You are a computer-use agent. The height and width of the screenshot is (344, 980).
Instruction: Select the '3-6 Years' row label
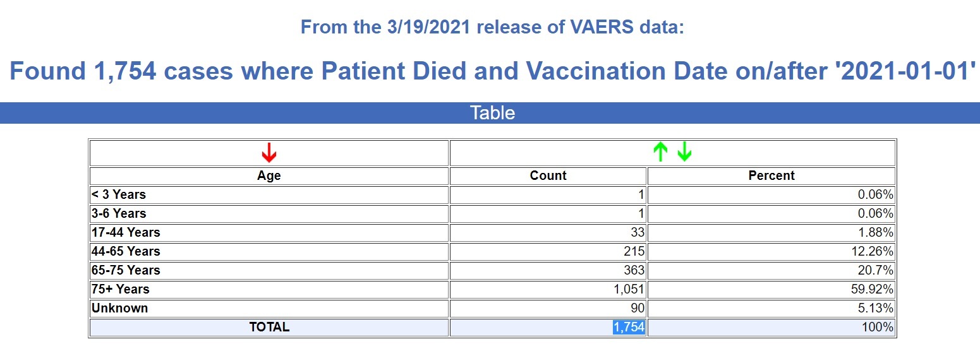point(119,213)
